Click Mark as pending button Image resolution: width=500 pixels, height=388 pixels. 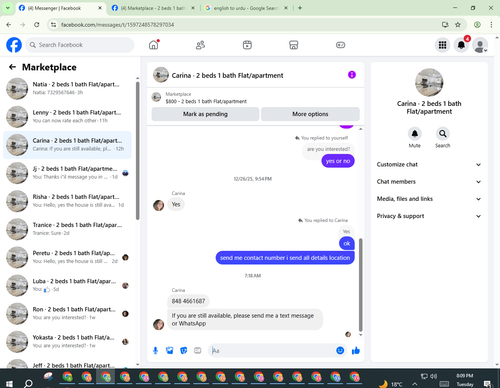(205, 114)
